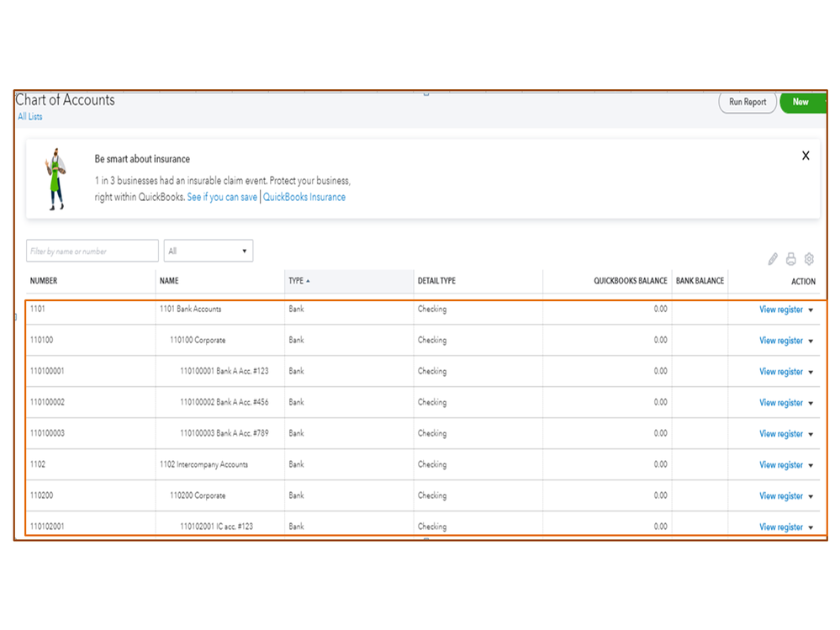Viewport: 840px width, 630px height.
Task: Open the All filter dropdown
Action: coord(208,251)
